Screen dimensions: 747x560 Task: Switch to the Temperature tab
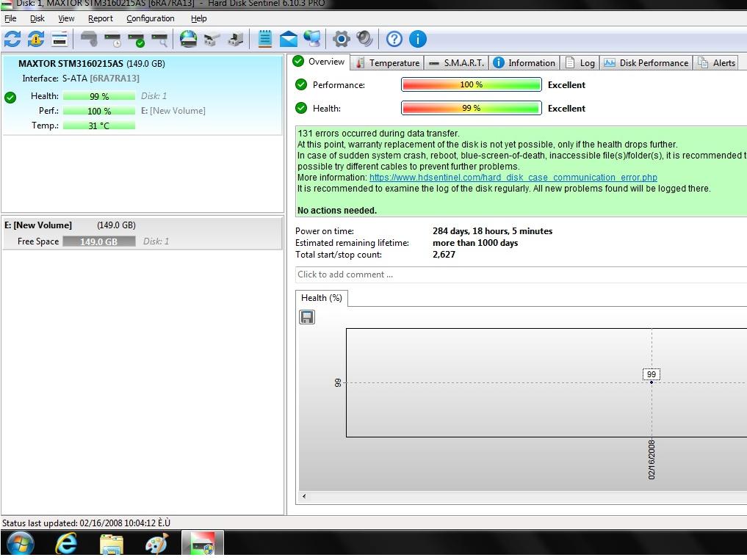pos(388,63)
